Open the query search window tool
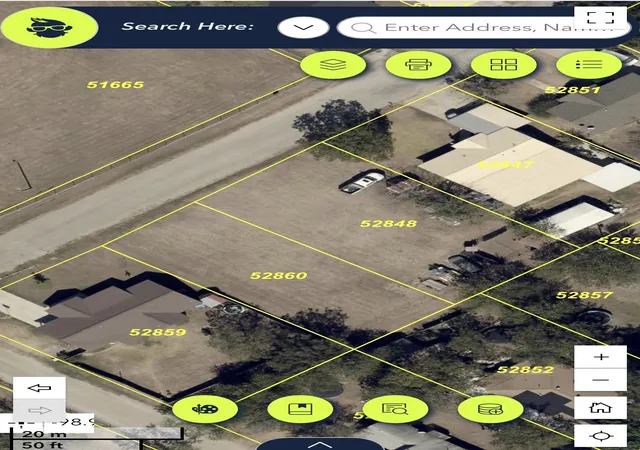This screenshot has width=640, height=450. click(x=395, y=409)
